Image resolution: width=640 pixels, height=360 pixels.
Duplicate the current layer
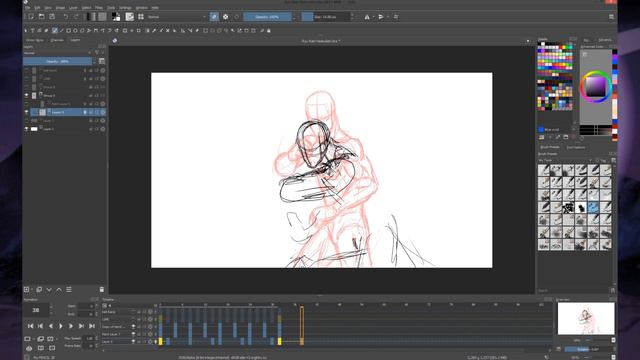[x=39, y=289]
